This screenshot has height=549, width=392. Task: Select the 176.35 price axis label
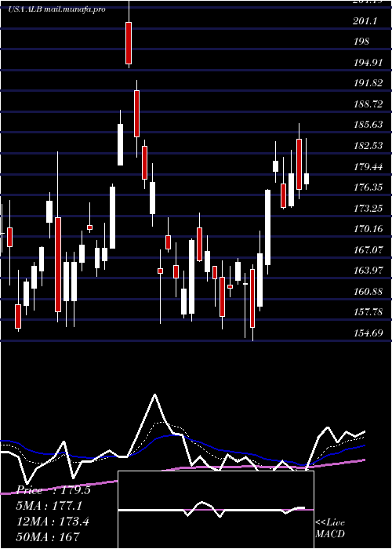pyautogui.click(x=368, y=187)
